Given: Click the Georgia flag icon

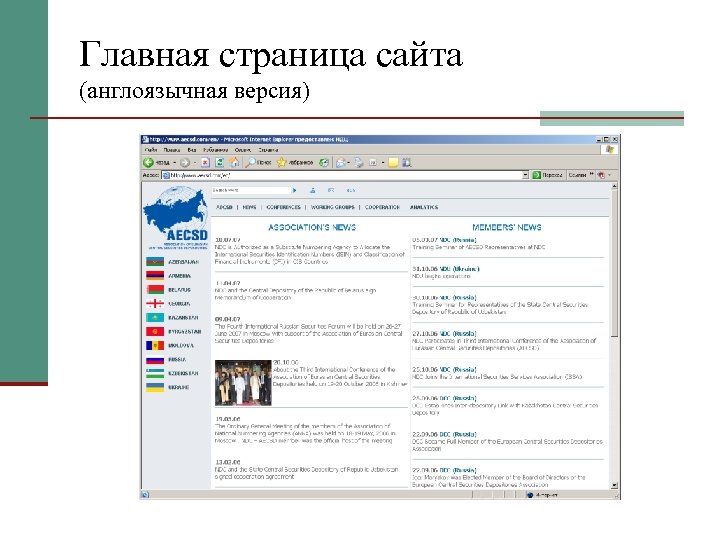Looking at the screenshot, I should click(x=155, y=304).
